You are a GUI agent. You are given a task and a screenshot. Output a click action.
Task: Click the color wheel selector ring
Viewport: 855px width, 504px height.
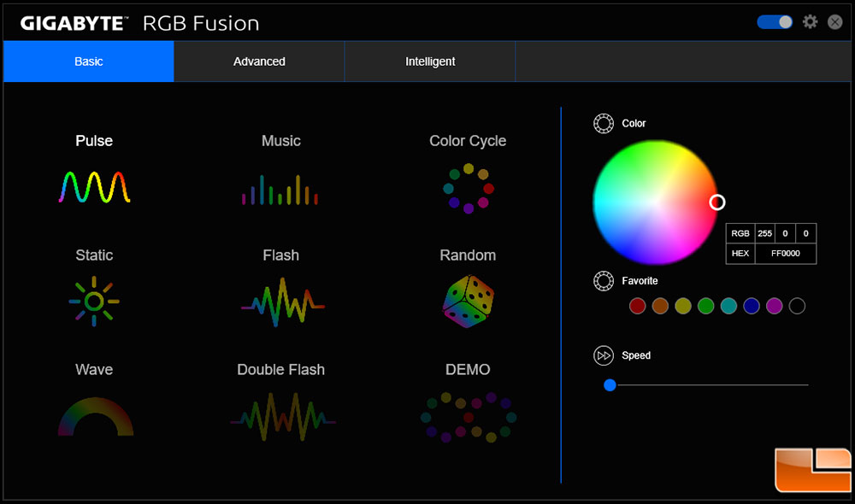coord(717,202)
